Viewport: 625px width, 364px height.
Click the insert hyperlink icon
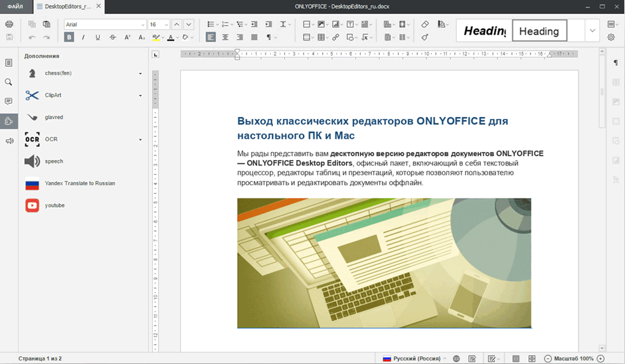click(336, 37)
